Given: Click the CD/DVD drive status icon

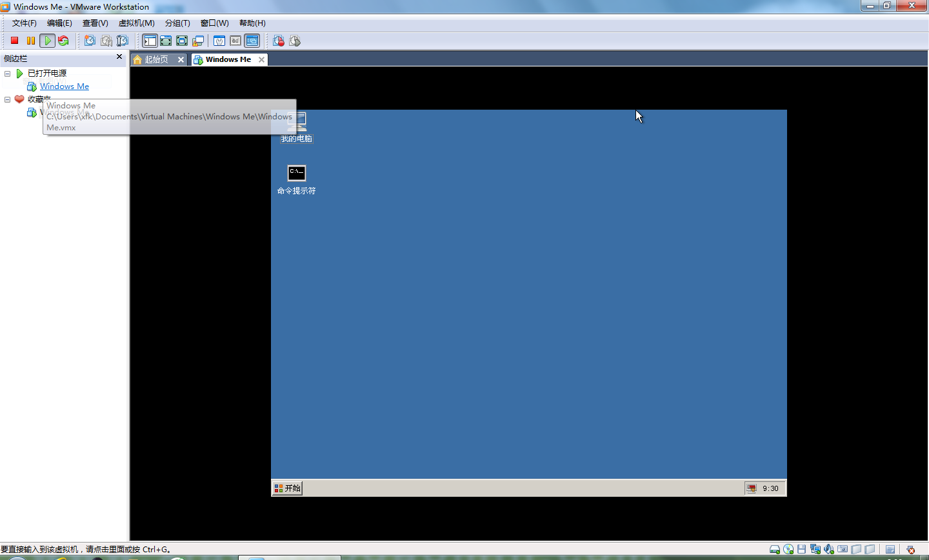Looking at the screenshot, I should click(788, 550).
